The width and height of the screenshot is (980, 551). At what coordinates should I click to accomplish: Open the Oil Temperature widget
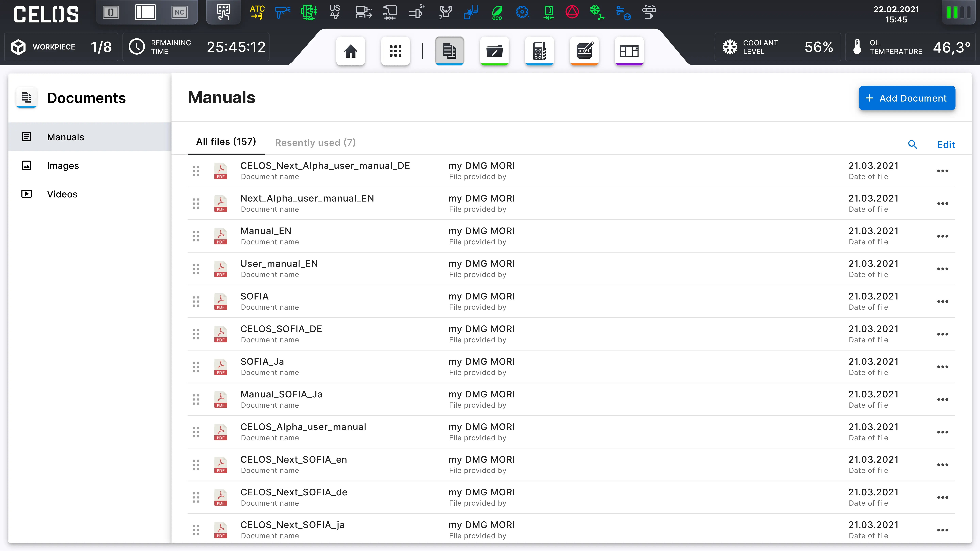(x=910, y=47)
